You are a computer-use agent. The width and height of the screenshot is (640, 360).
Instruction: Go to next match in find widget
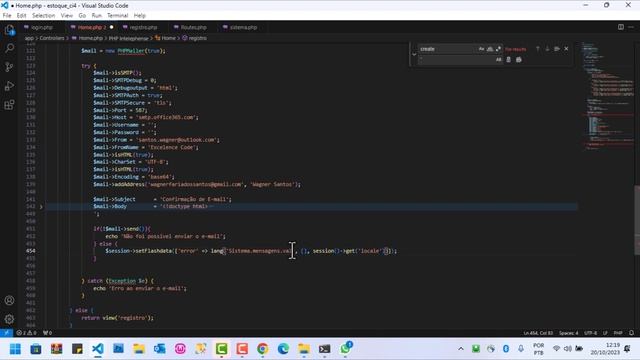[x=547, y=49]
